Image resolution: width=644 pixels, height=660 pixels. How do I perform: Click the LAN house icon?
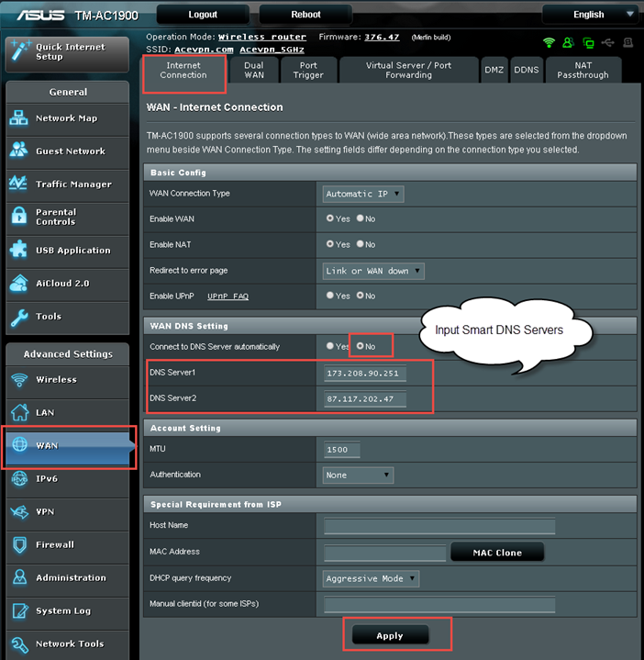20,412
